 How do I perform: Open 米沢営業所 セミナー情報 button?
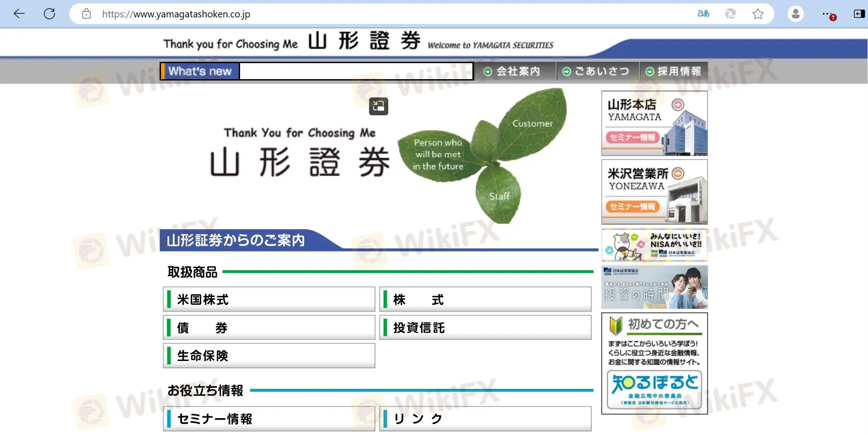tap(632, 207)
